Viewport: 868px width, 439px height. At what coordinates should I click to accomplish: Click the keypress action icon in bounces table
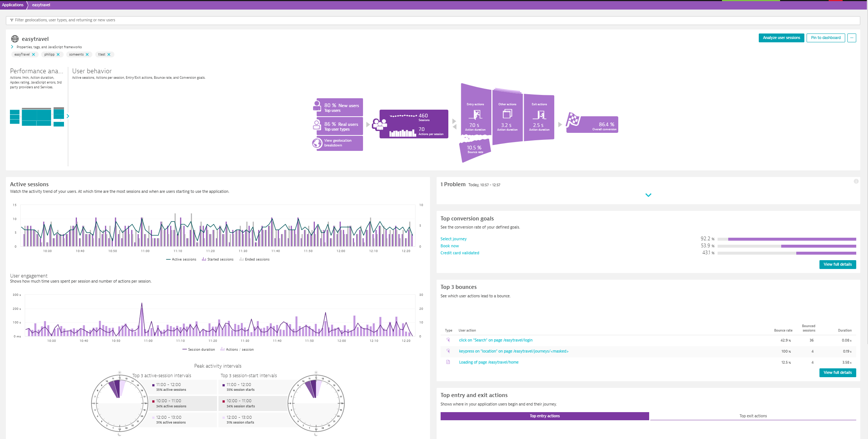[448, 351]
